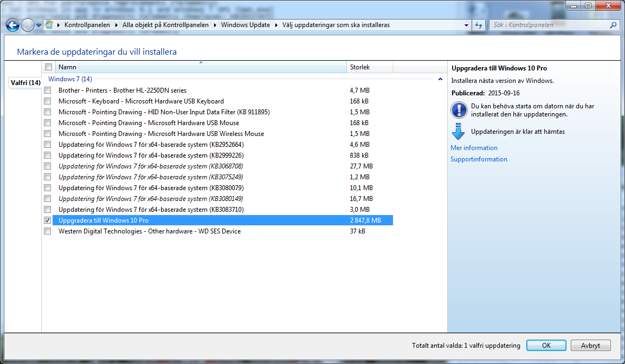Click the Kontrollpanelen breadcrumb

pos(87,25)
